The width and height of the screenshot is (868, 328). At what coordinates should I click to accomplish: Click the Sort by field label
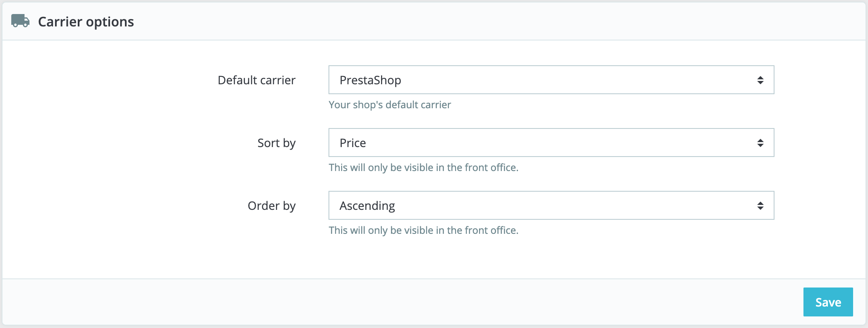click(x=276, y=143)
